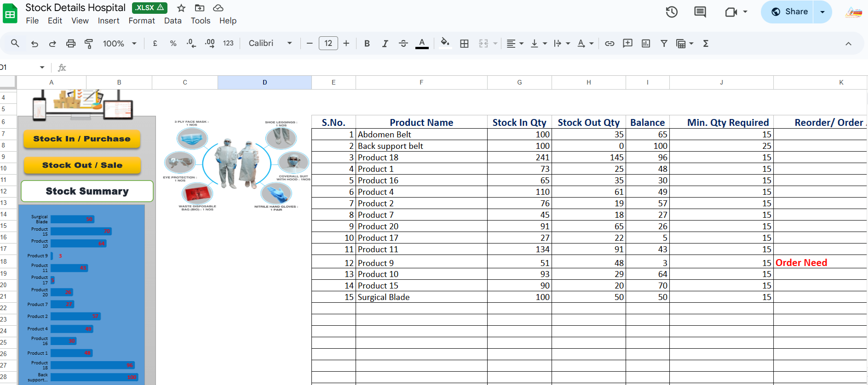This screenshot has height=385, width=868.
Task: Star the Stock Details Hospital document
Action: [181, 8]
